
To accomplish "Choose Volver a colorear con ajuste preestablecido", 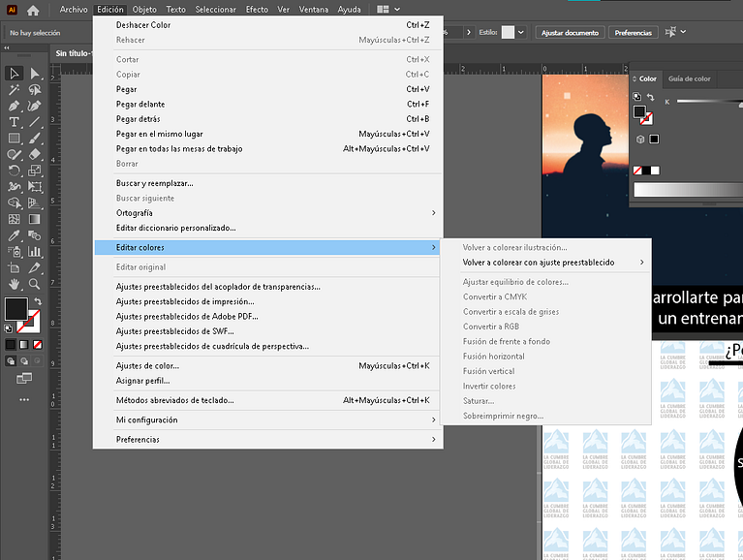I will pos(539,263).
